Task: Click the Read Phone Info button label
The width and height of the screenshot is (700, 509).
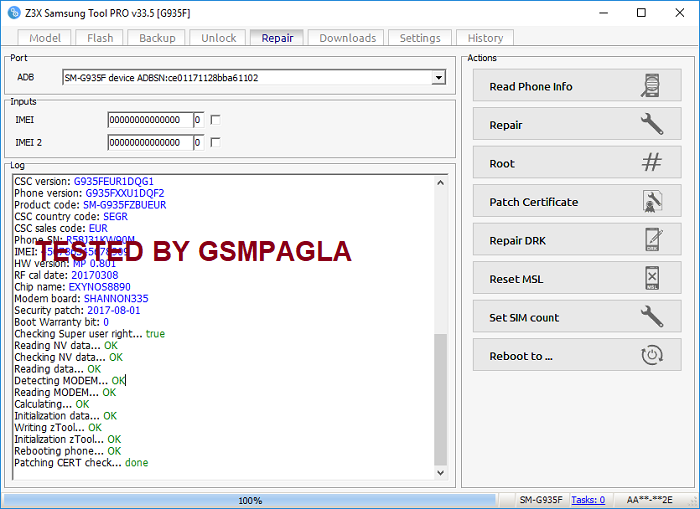Action: (531, 86)
